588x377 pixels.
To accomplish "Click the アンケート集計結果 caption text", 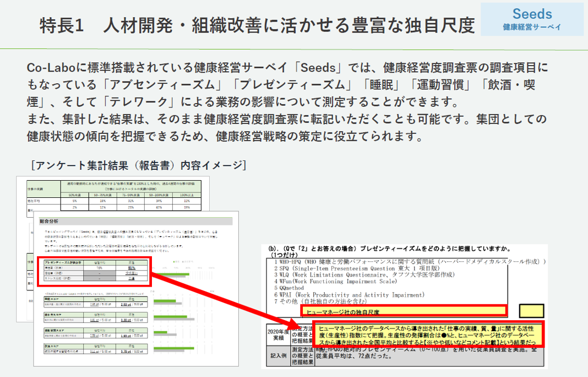I will pyautogui.click(x=139, y=164).
